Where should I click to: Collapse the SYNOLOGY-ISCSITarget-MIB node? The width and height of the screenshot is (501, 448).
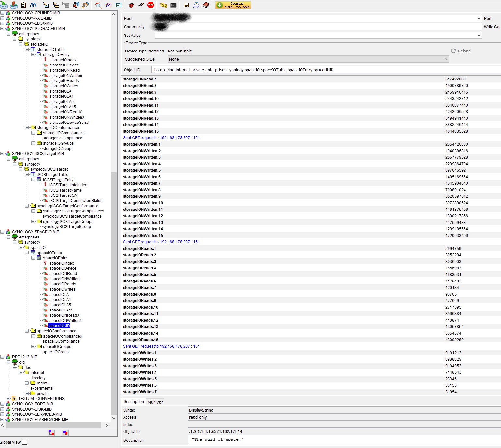click(2, 154)
